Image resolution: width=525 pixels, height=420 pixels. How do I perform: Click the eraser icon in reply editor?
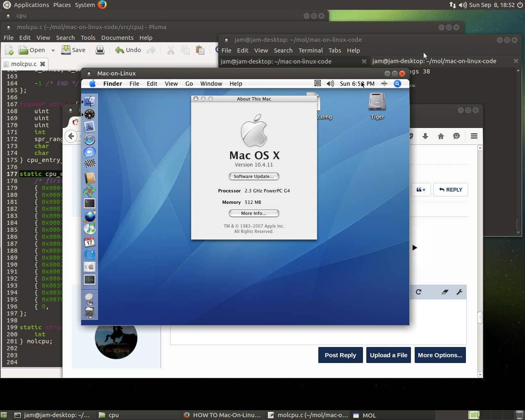pyautogui.click(x=445, y=292)
